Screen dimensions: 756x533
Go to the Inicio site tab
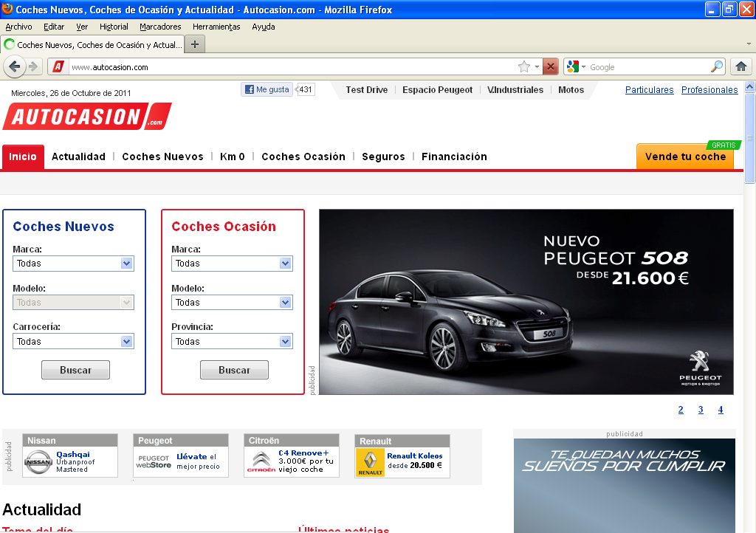coord(23,157)
